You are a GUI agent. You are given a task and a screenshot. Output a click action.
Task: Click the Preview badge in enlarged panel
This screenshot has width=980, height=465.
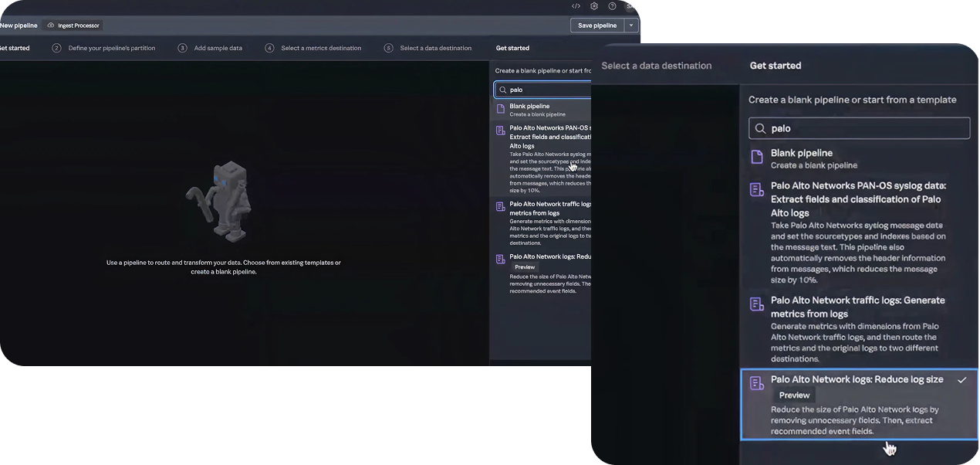(x=794, y=395)
